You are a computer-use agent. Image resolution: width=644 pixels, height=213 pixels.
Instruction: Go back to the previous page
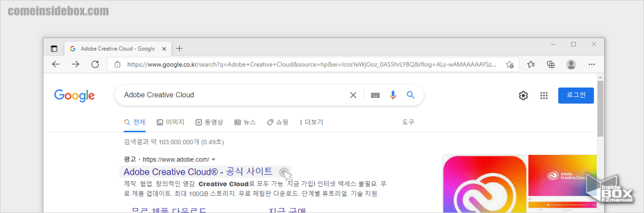(x=56, y=64)
